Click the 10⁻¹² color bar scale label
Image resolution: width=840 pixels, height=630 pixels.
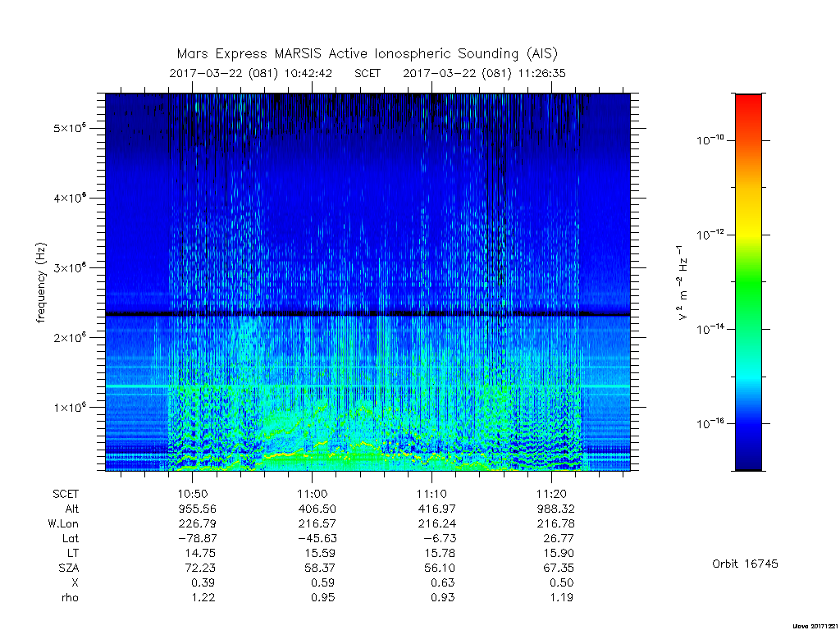tap(710, 234)
